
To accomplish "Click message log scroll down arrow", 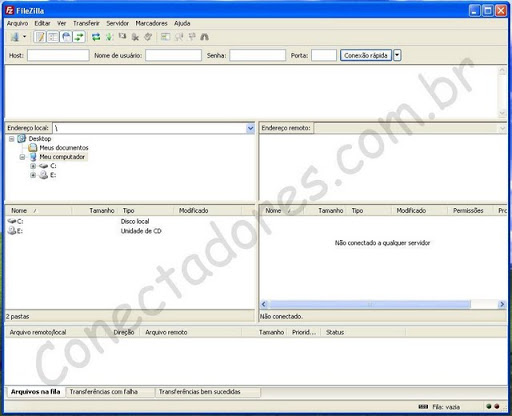I will click(502, 113).
